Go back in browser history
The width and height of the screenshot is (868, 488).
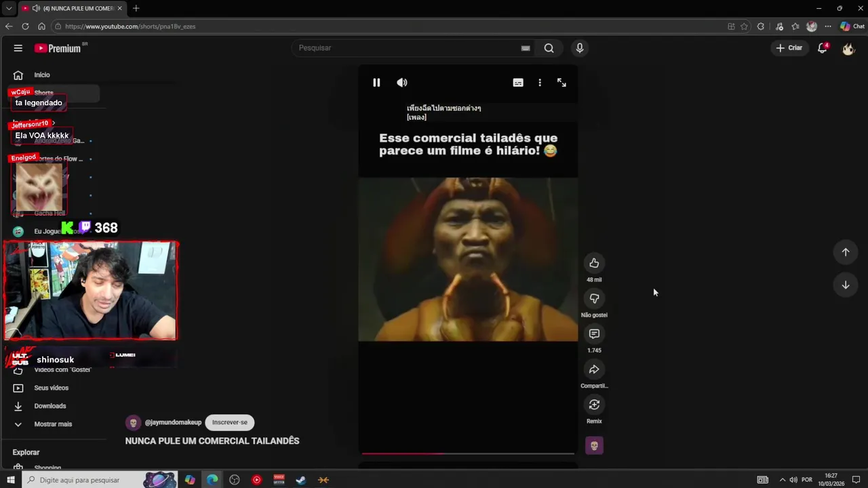click(x=9, y=26)
